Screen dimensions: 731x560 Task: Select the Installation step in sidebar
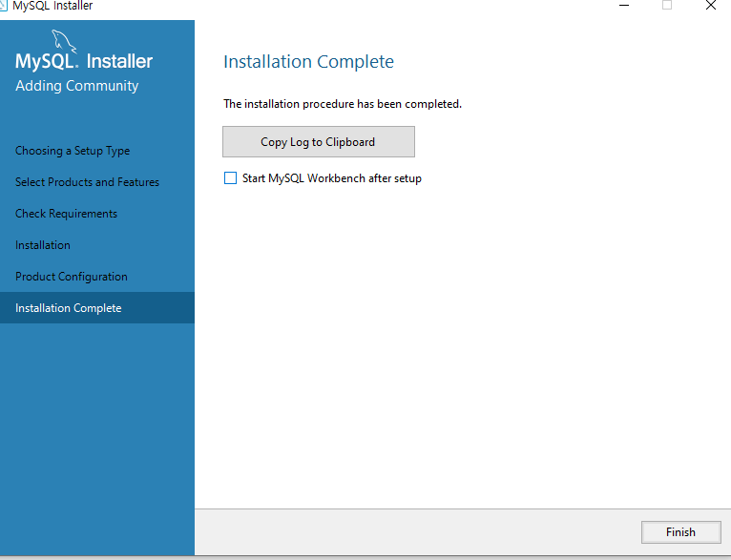[x=43, y=245]
